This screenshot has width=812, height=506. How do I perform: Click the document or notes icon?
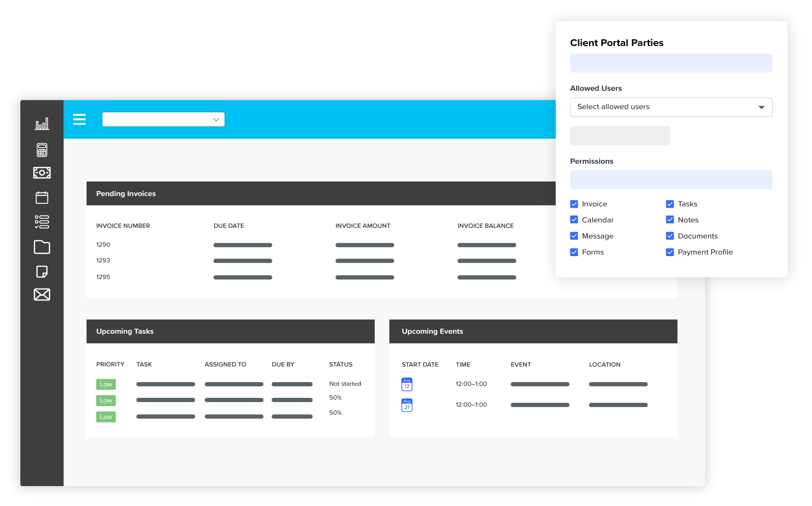click(x=42, y=271)
